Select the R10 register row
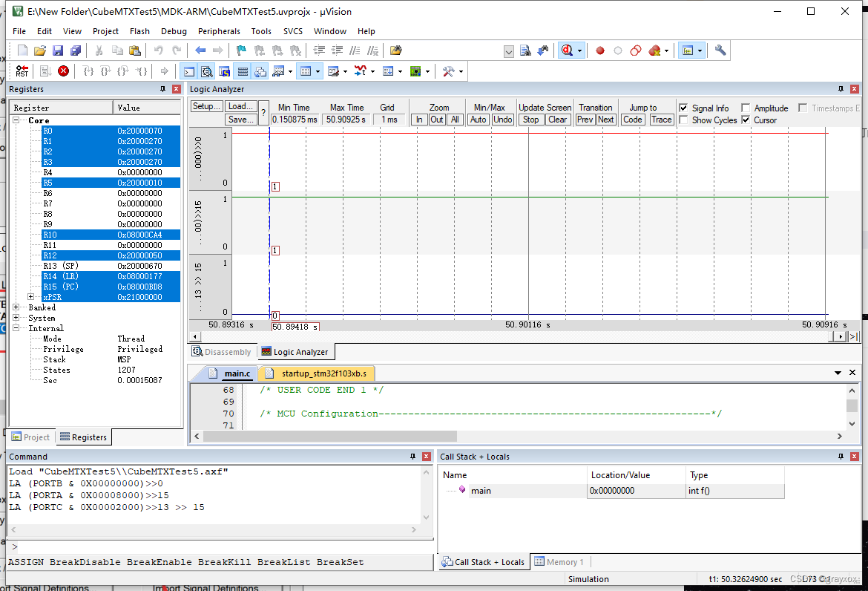Screen dimensions: 868x591 (x=111, y=235)
